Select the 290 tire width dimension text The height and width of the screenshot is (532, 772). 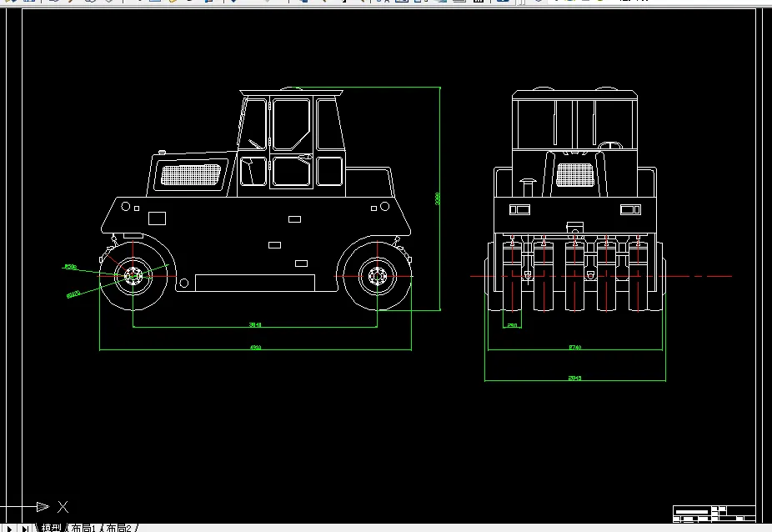pos(512,325)
